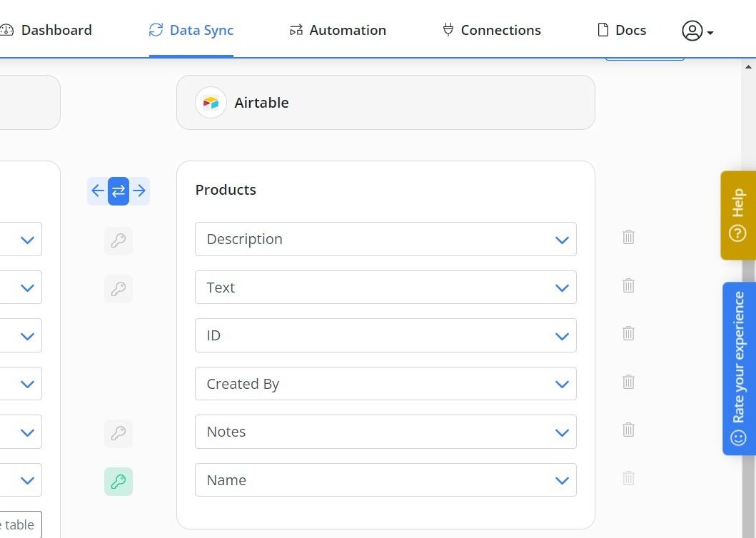Open the Created By field dropdown
Image resolution: width=756 pixels, height=538 pixels.
(385, 384)
